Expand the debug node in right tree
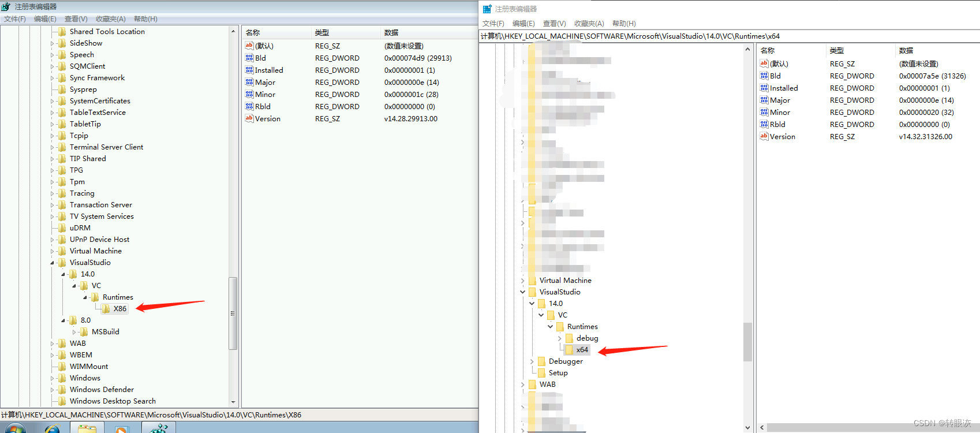The height and width of the screenshot is (433, 980). (x=559, y=338)
